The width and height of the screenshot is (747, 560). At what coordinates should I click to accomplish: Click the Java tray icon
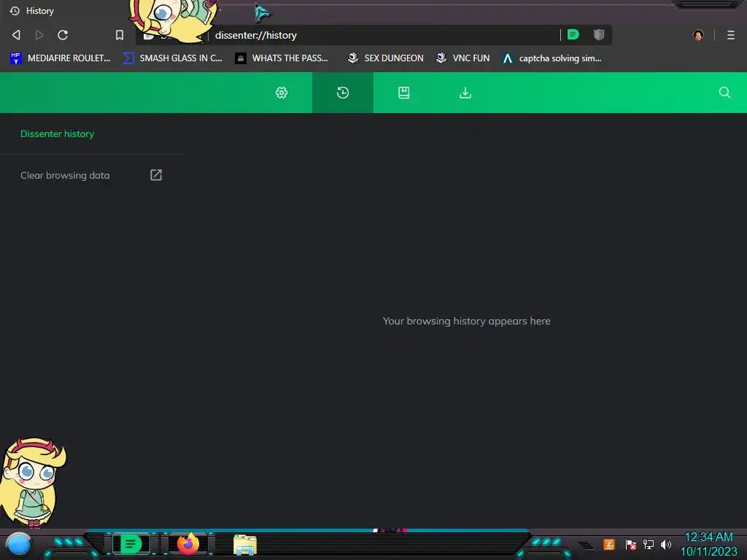(x=609, y=544)
